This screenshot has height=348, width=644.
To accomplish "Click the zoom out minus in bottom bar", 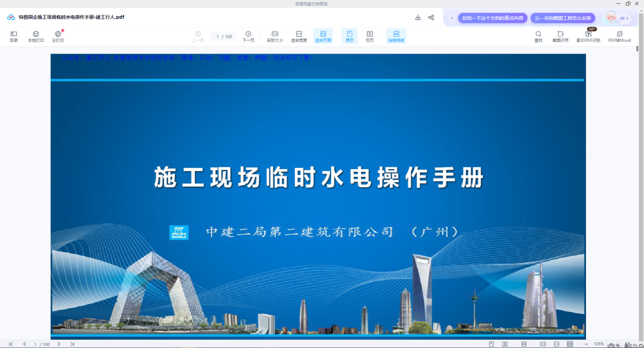I will (586, 344).
